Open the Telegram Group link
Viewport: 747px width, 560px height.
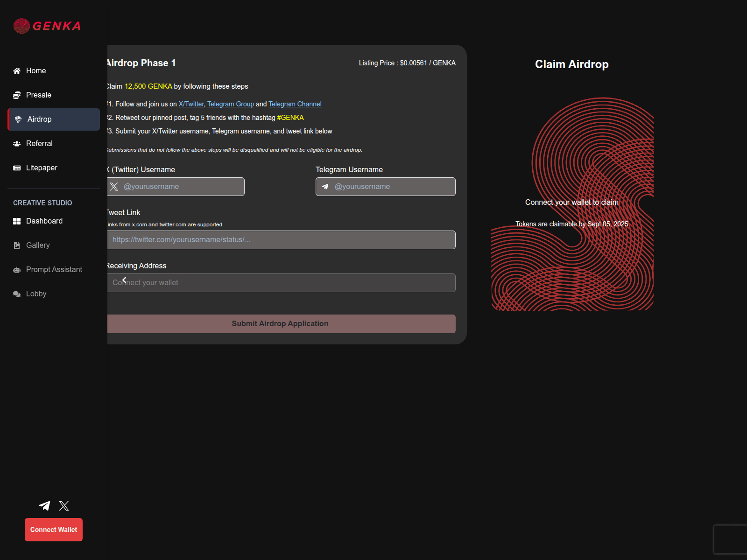pyautogui.click(x=231, y=104)
